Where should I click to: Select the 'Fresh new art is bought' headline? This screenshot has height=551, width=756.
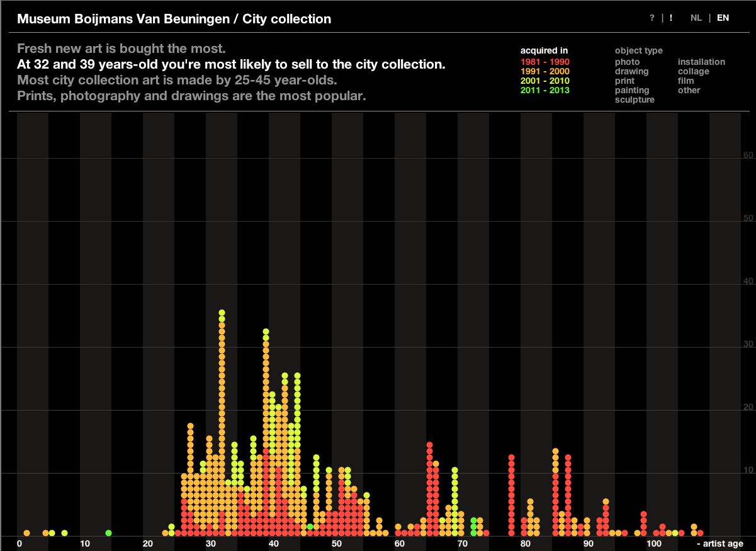tap(121, 48)
